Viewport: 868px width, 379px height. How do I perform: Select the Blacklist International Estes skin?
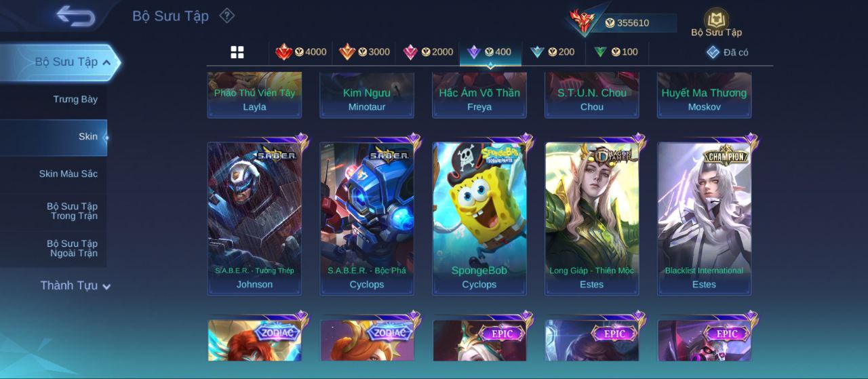coord(705,218)
